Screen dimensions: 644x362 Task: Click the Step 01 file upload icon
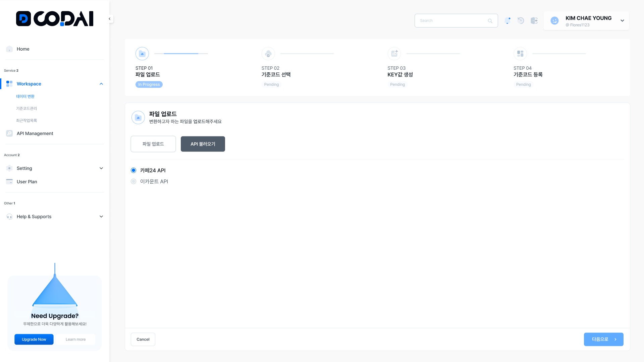142,54
